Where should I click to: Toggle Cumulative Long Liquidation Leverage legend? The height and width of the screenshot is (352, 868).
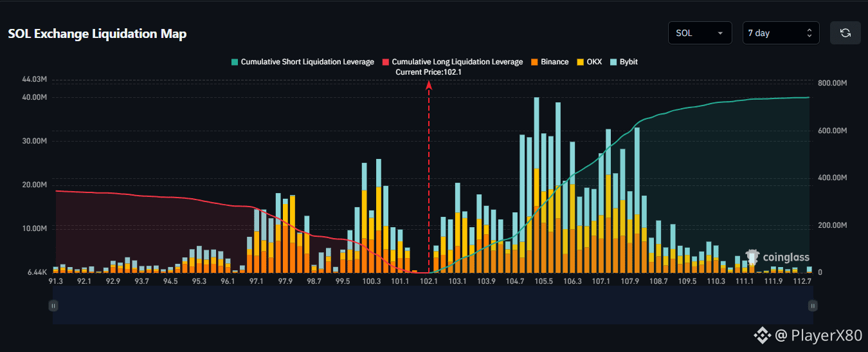coord(453,62)
